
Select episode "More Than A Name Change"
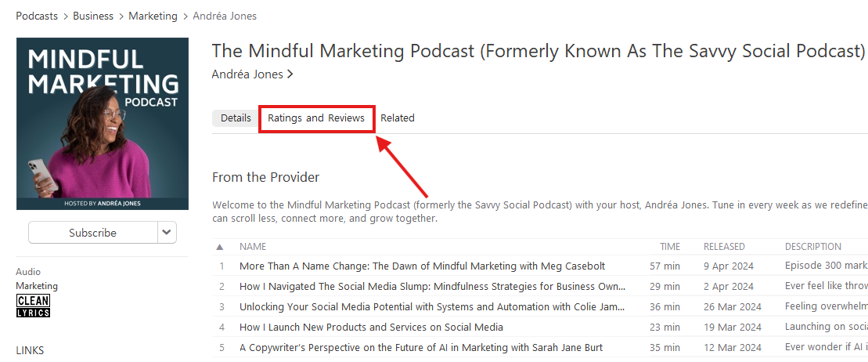coord(422,266)
